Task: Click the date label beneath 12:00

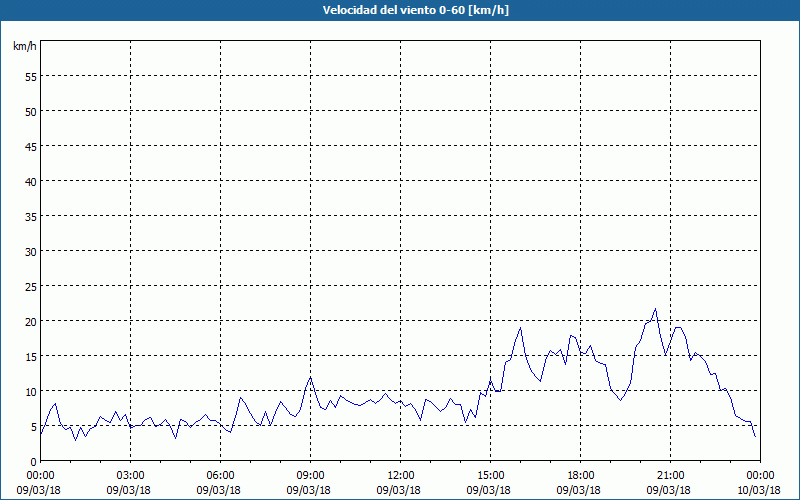Action: pos(400,489)
